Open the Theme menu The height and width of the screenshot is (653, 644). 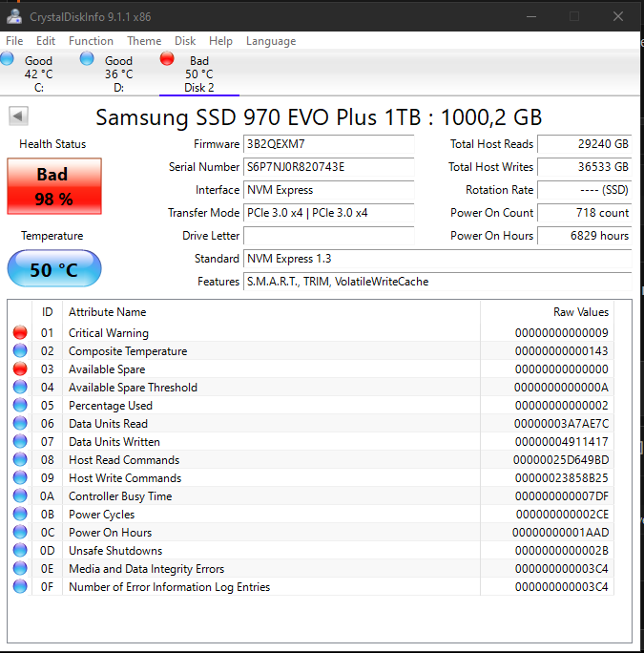point(144,41)
